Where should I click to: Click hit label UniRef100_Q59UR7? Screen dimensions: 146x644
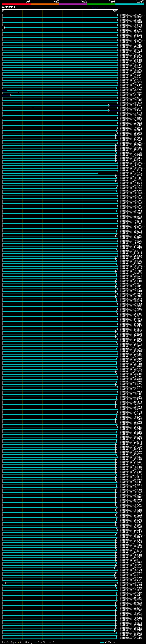(x=131, y=593)
